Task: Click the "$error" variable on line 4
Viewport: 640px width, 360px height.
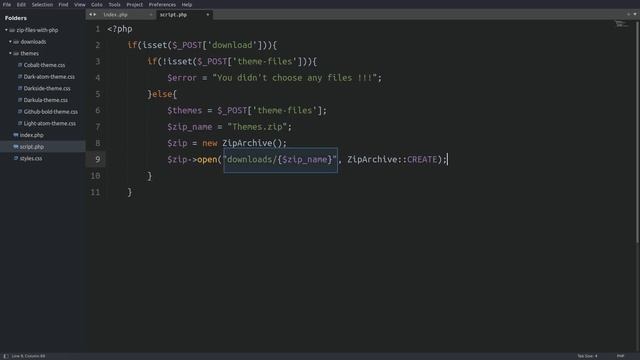Action: click(x=182, y=78)
